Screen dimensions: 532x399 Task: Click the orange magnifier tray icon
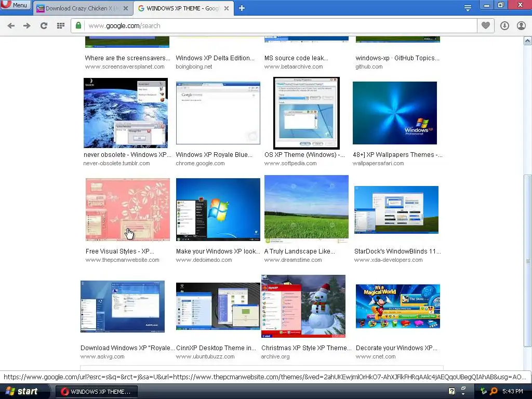point(494,391)
